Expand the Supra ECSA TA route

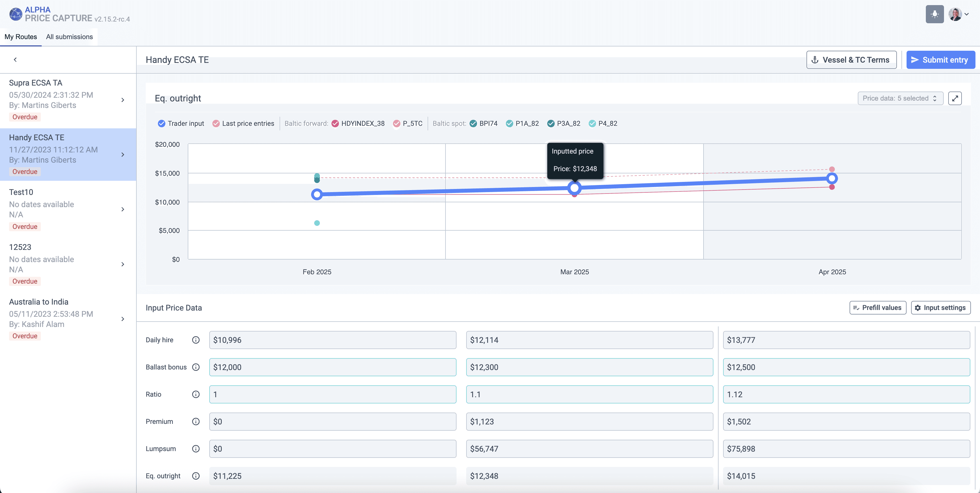tap(122, 100)
